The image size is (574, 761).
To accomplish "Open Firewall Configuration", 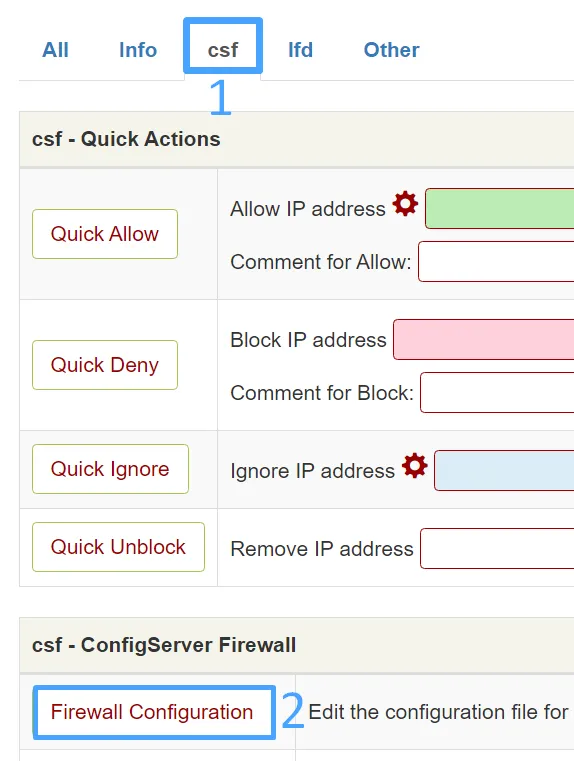I will click(152, 712).
